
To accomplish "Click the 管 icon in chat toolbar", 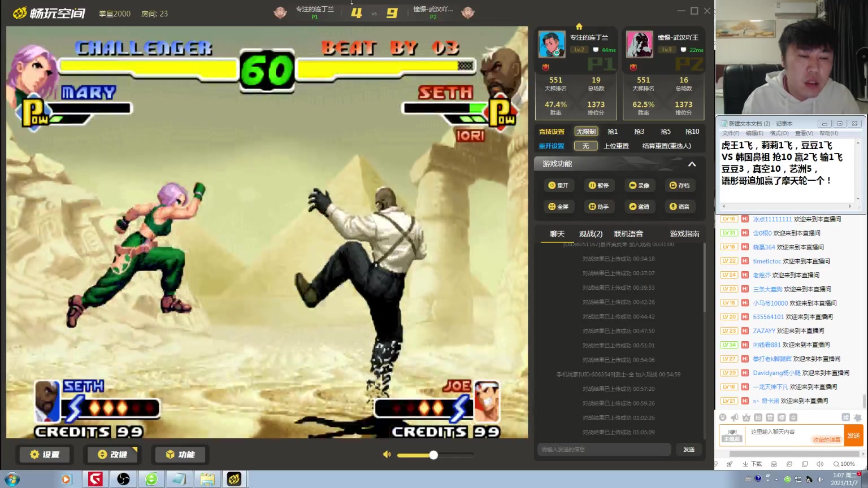I will click(770, 417).
